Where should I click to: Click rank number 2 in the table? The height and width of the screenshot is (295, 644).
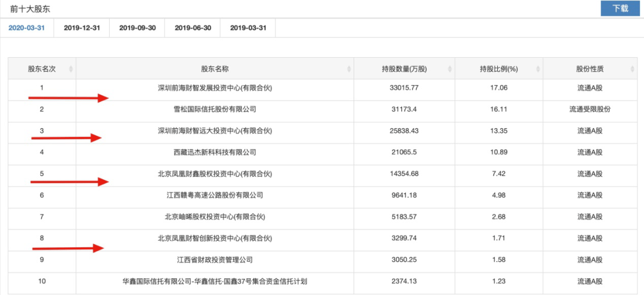(x=42, y=109)
